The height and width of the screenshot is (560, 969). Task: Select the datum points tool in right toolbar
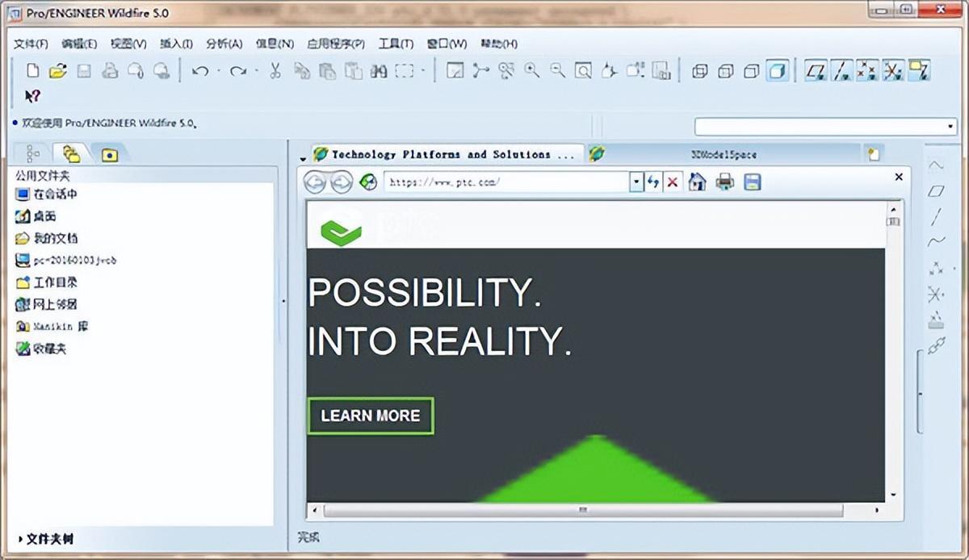tap(937, 267)
